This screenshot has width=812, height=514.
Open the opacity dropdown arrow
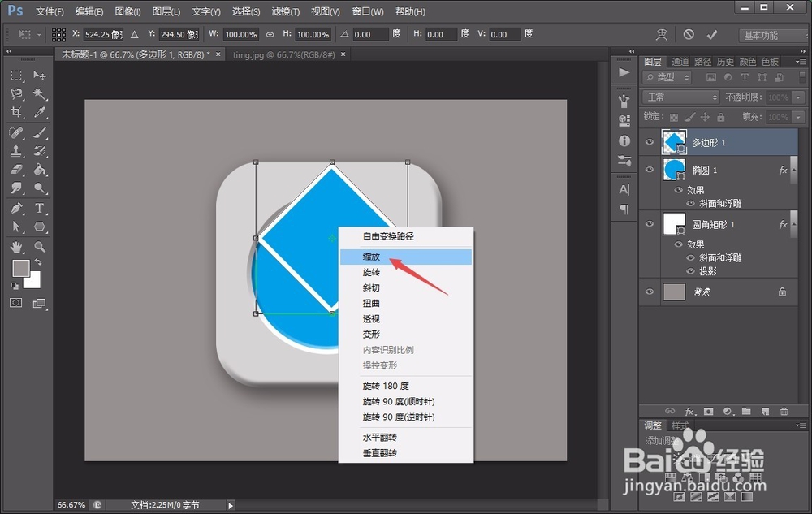pos(798,97)
